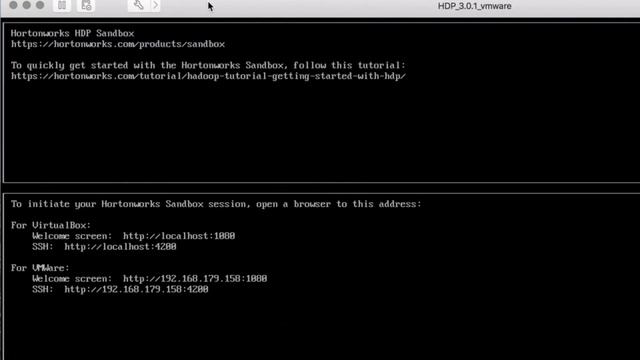Click the http://192.168.179.158:4200 SSH address
Viewport: 640px width, 360px height.
coord(136,289)
